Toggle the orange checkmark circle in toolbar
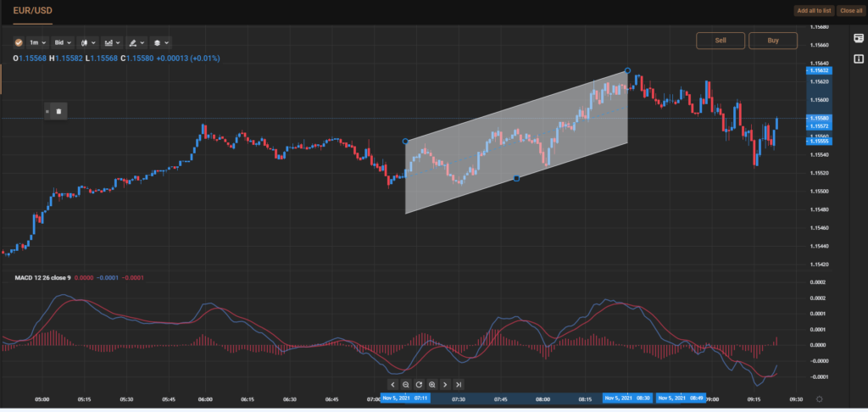The width and height of the screenshot is (868, 412). 19,42
